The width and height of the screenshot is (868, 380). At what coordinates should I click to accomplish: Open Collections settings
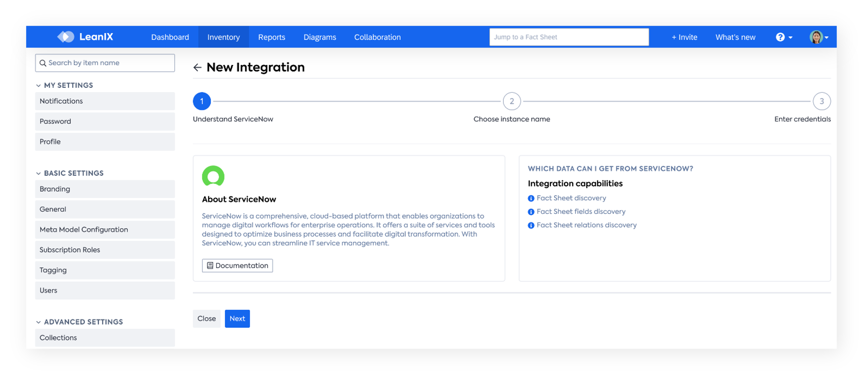[x=105, y=338]
